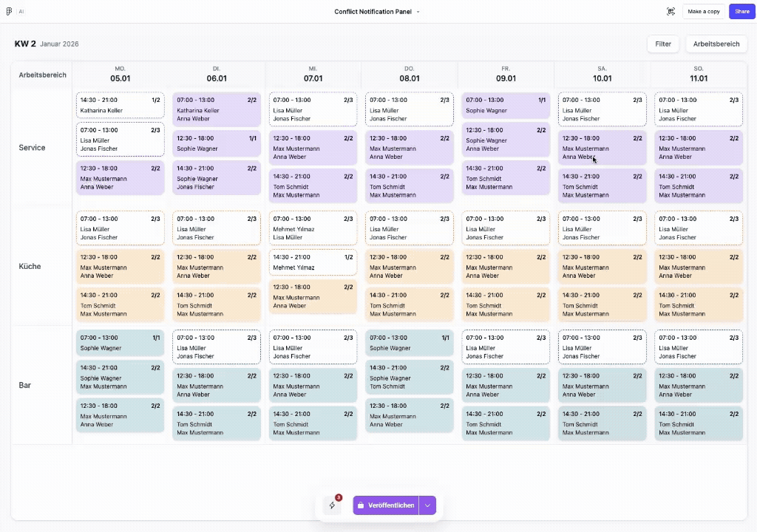
Task: Click the Küche row label
Action: 30,266
